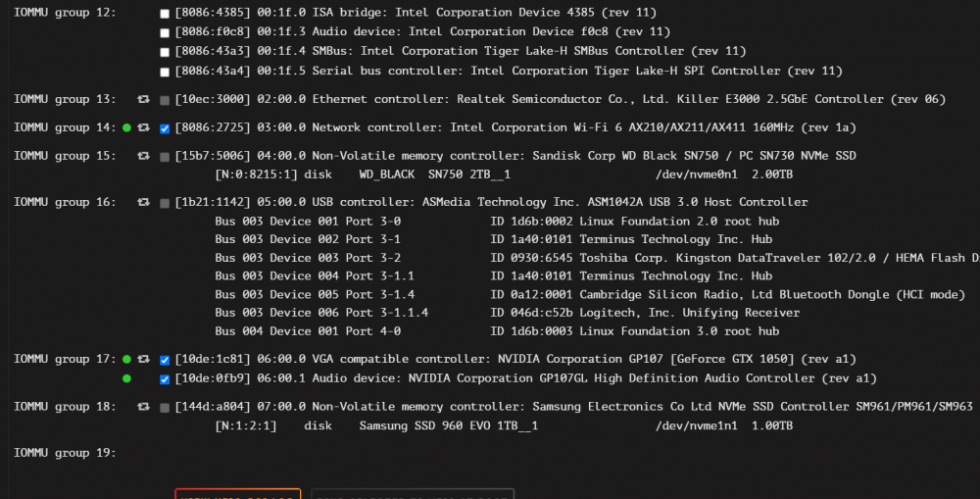Tick the Tiger Lake-H SPI Controller checkbox

pos(165,72)
